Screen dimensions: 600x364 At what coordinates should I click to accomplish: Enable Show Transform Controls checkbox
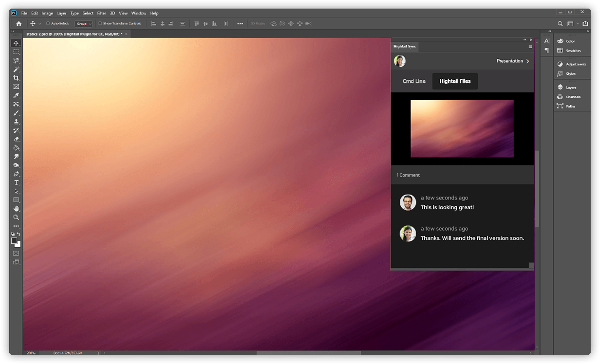click(100, 23)
